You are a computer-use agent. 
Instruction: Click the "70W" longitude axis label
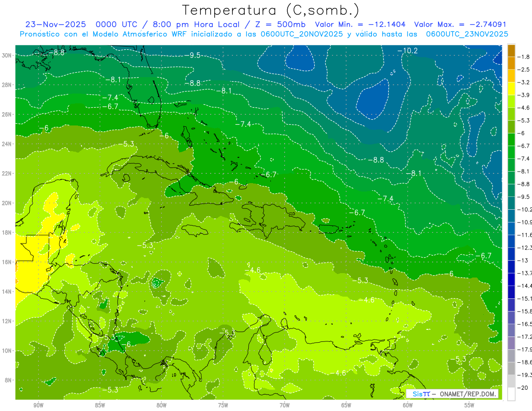[x=285, y=405]
